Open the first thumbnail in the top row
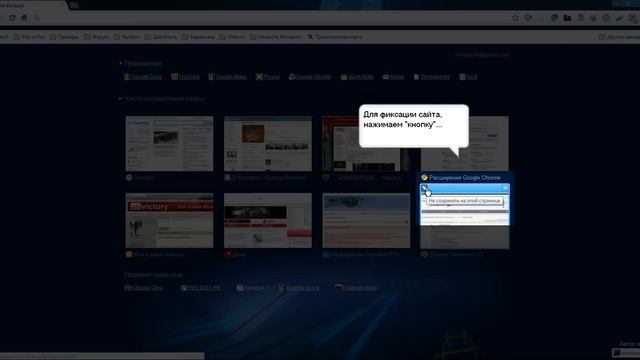This screenshot has width=640, height=360. (169, 144)
